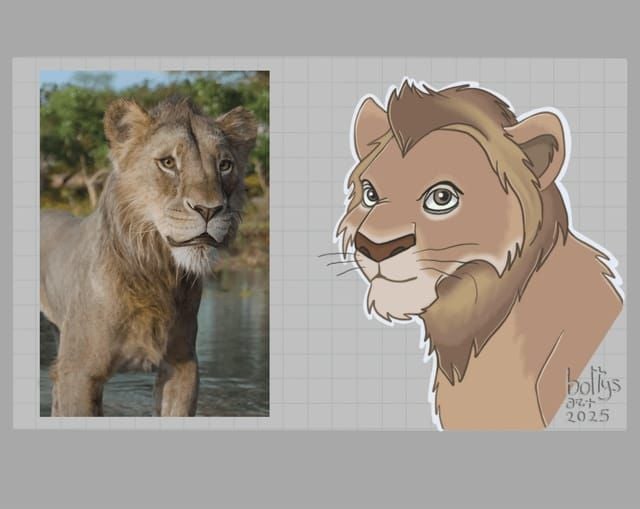Viewport: 640px width, 509px height.
Task: Click the real lion's nose in photo
Action: [x=208, y=212]
